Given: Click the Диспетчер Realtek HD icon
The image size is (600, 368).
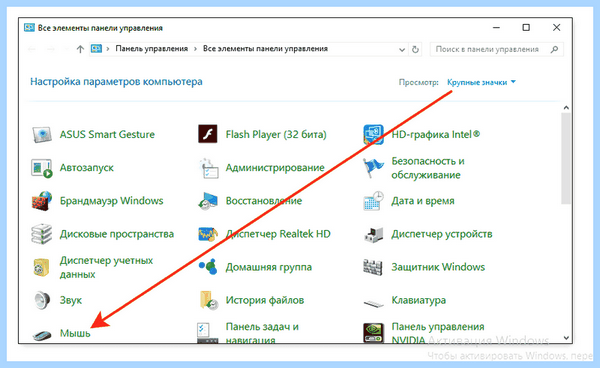Looking at the screenshot, I should point(208,234).
